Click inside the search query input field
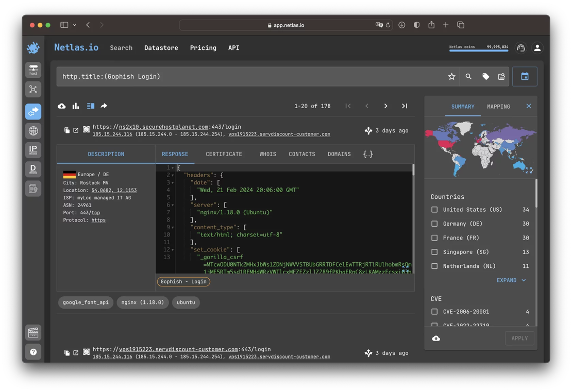 click(206, 76)
